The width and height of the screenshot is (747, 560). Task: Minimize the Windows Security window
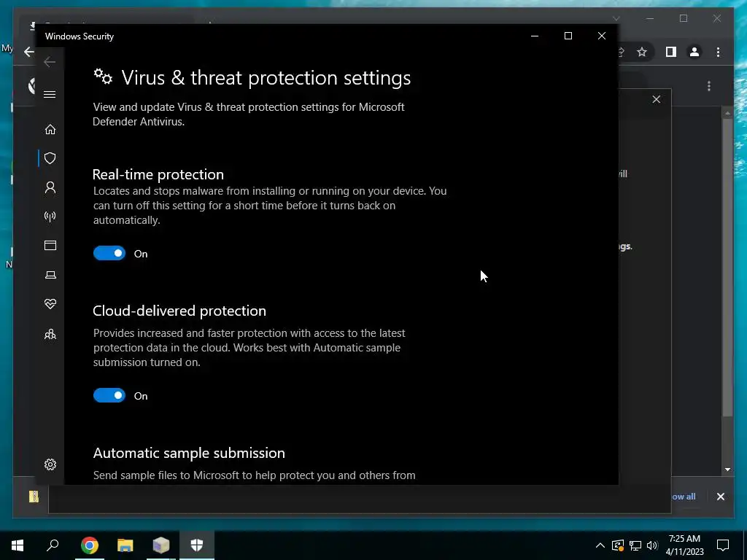[535, 36]
